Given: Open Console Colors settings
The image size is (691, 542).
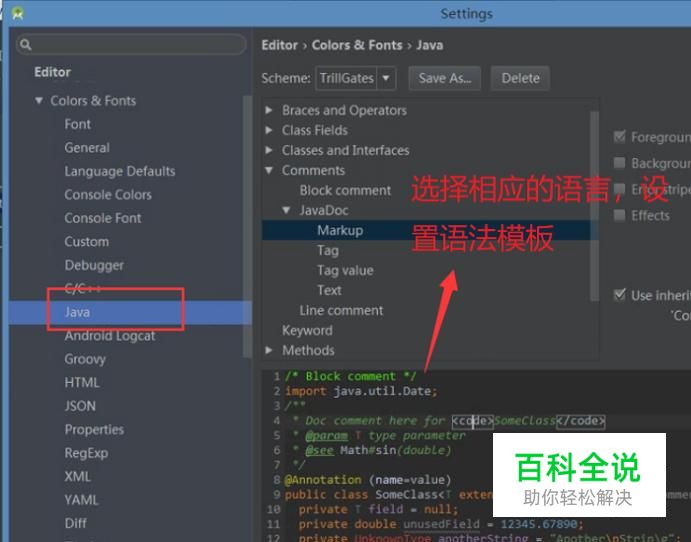Looking at the screenshot, I should tap(108, 195).
